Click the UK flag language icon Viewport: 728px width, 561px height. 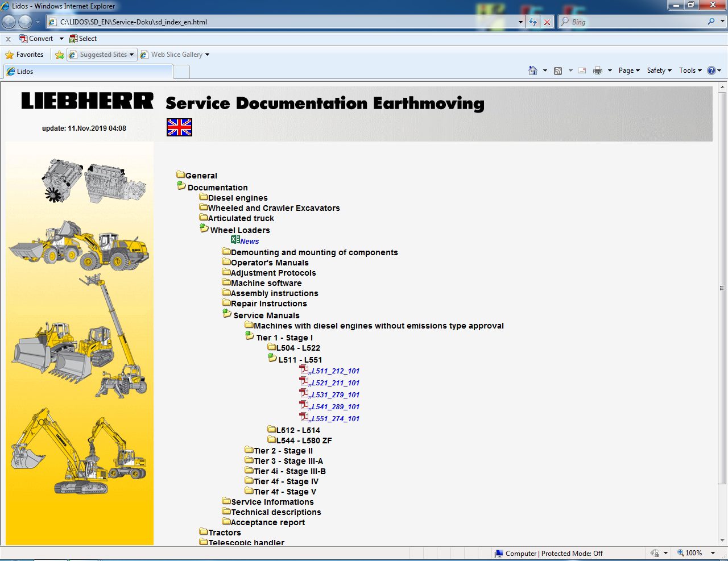(179, 127)
